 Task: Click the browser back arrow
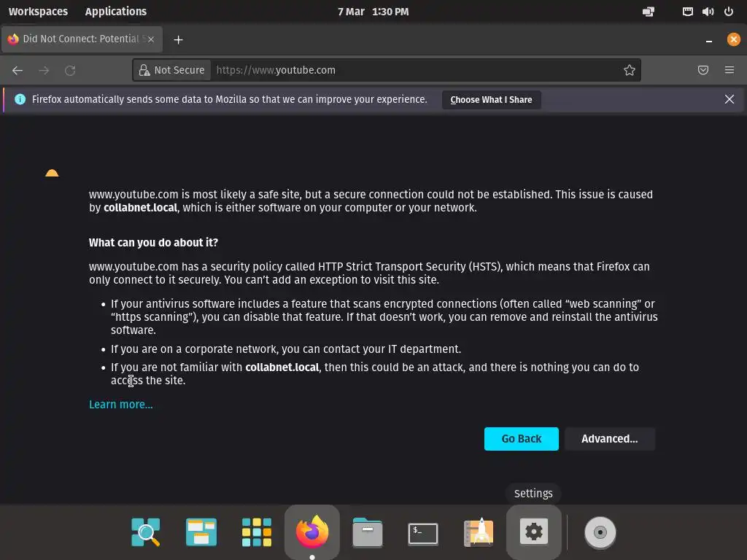click(x=18, y=71)
